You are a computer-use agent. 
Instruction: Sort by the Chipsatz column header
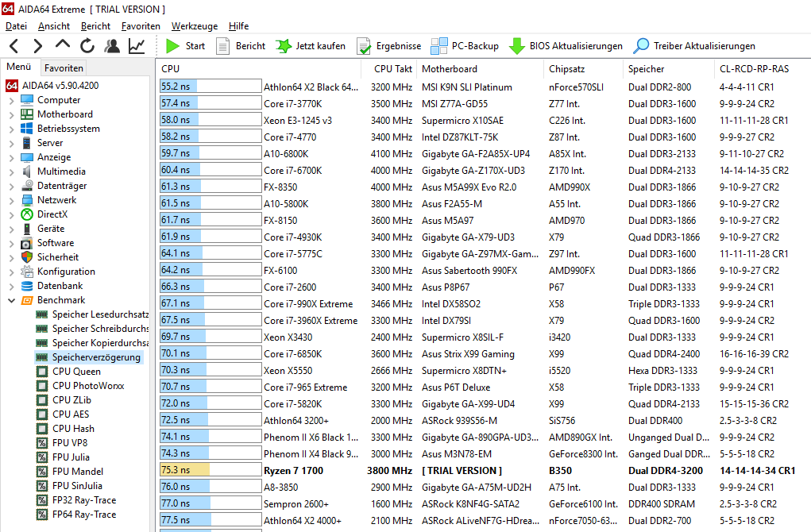pyautogui.click(x=583, y=69)
